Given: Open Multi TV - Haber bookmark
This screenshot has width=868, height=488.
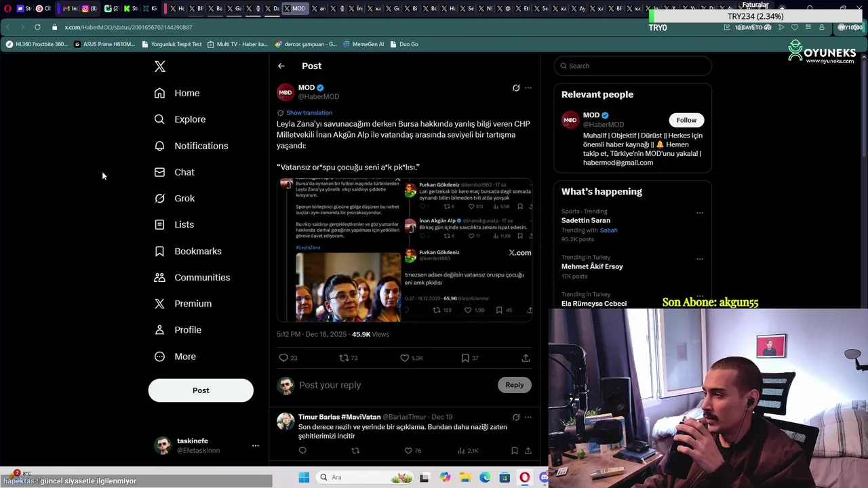Looking at the screenshot, I should (x=237, y=44).
